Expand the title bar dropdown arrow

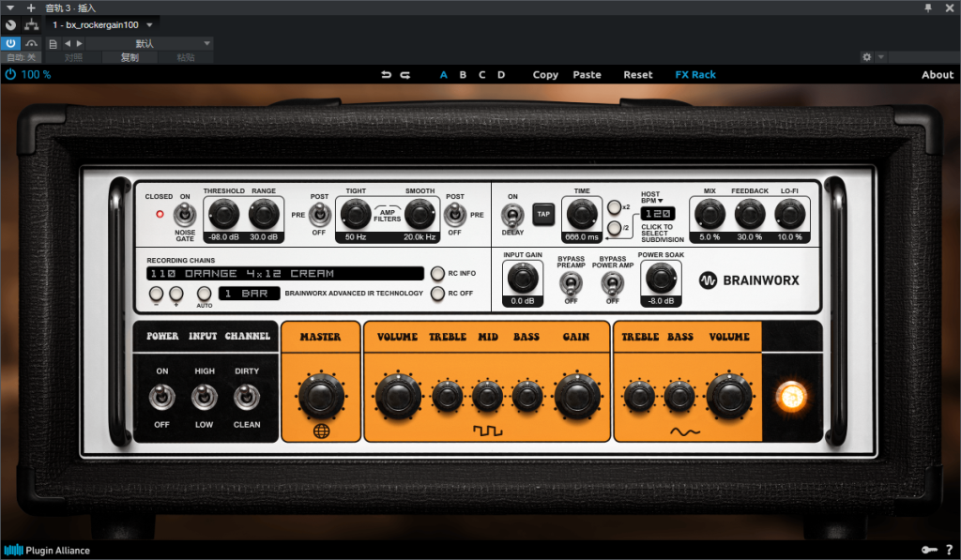10,8
